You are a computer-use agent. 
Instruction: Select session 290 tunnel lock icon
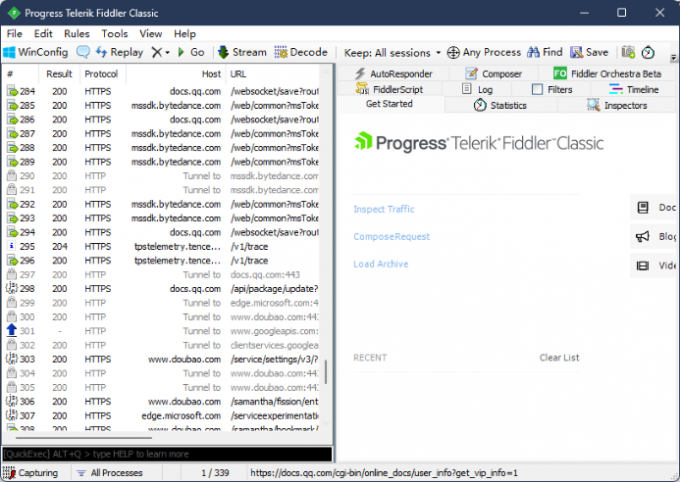(x=12, y=176)
